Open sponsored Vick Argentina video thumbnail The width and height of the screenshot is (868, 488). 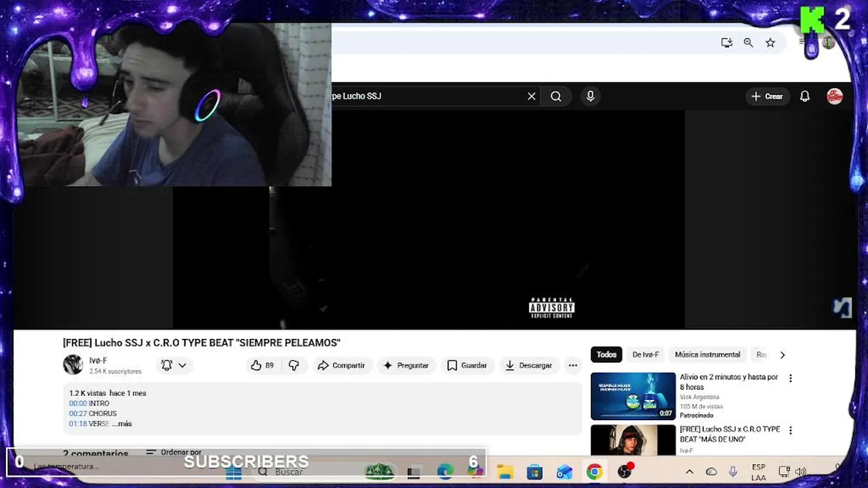click(x=633, y=396)
